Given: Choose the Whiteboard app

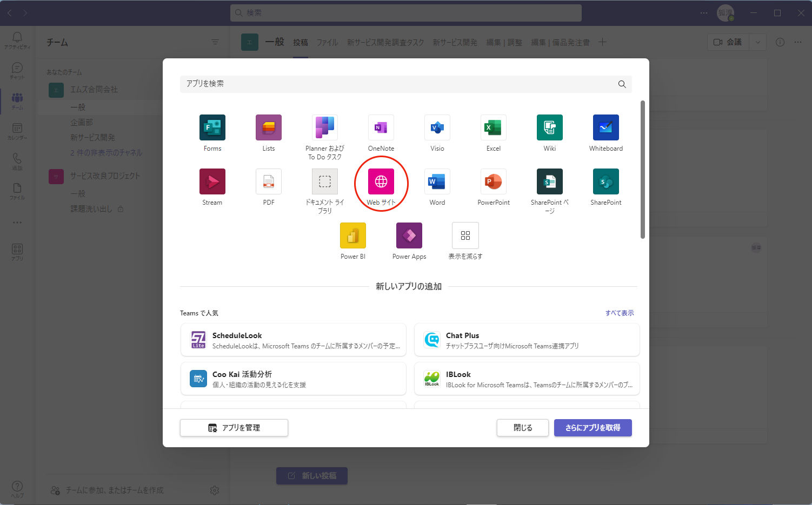Looking at the screenshot, I should 606,127.
